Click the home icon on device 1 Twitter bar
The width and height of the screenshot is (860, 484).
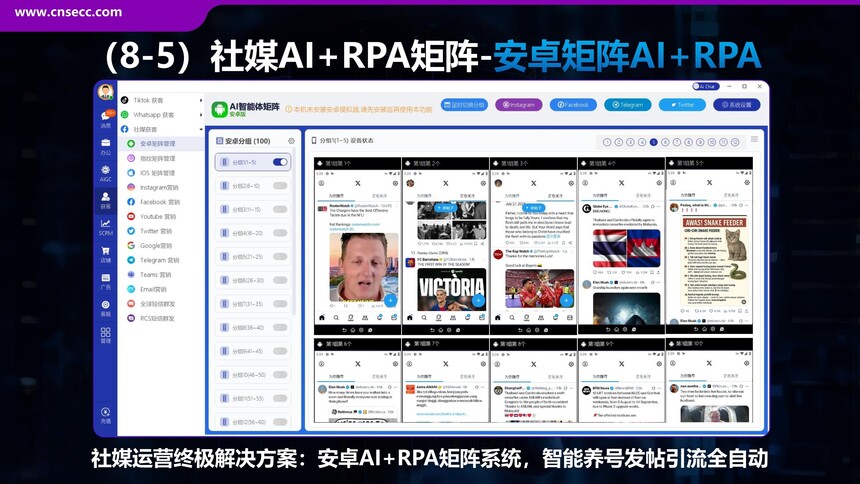(x=322, y=317)
